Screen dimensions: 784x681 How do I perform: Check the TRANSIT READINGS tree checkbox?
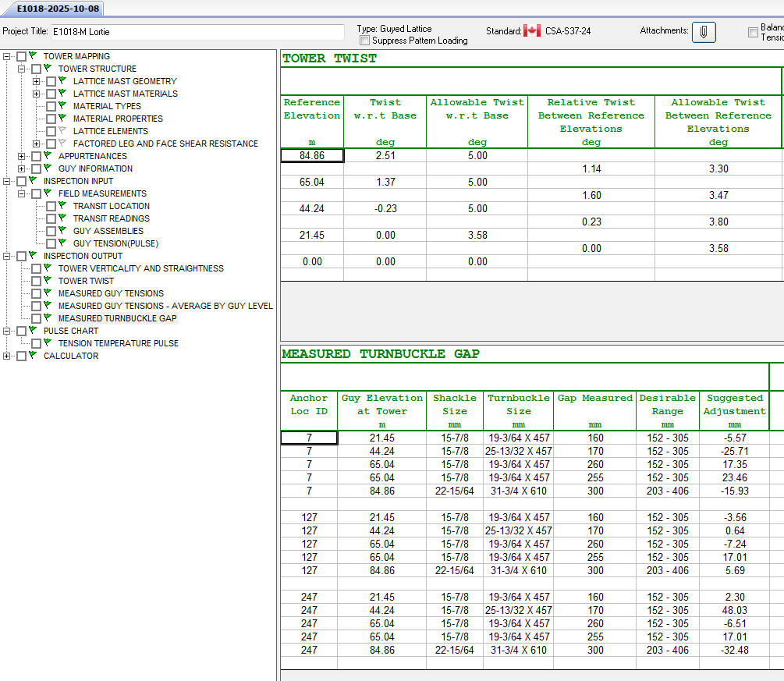[x=51, y=219]
